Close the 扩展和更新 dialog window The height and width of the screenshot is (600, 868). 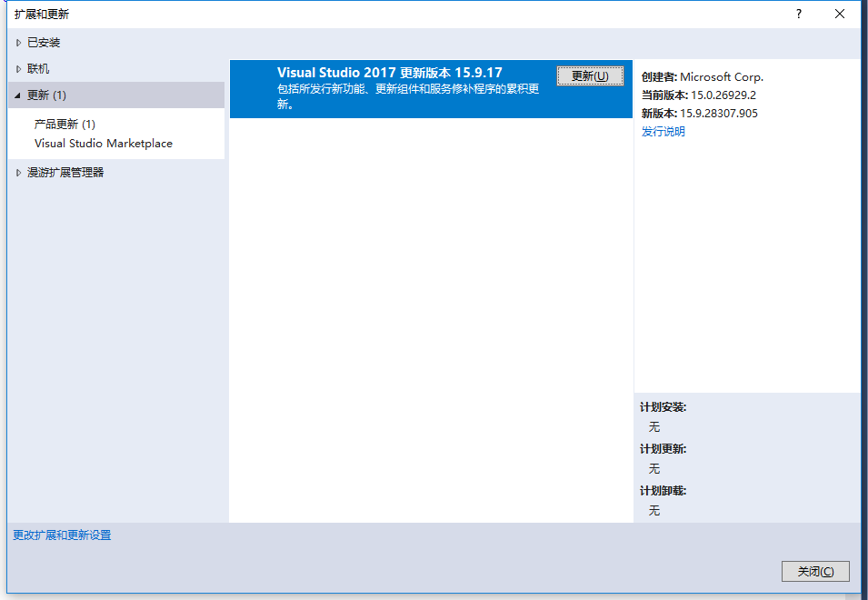tap(840, 14)
